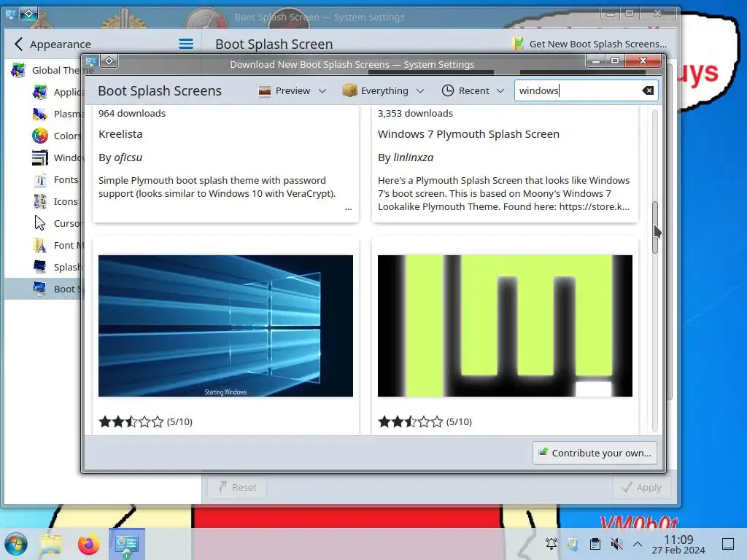Select Fonts sidebar icon
The image size is (747, 560).
40,179
